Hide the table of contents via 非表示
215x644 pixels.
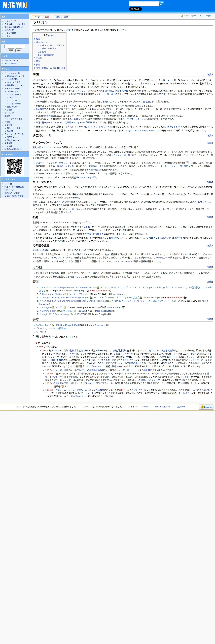52,35
